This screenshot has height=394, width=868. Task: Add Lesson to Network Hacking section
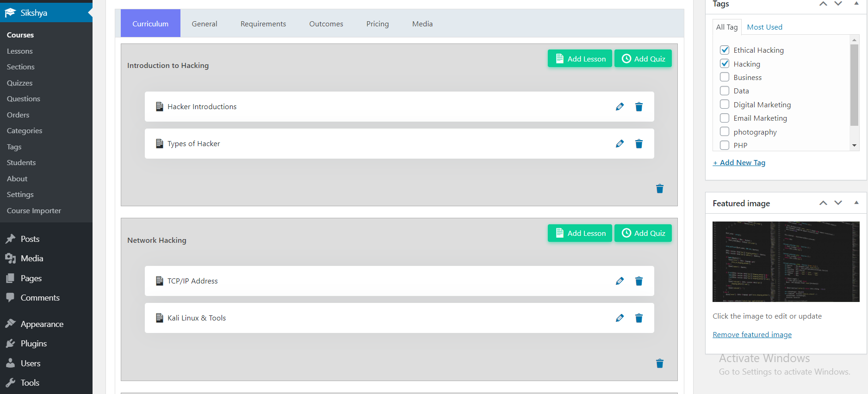(580, 233)
